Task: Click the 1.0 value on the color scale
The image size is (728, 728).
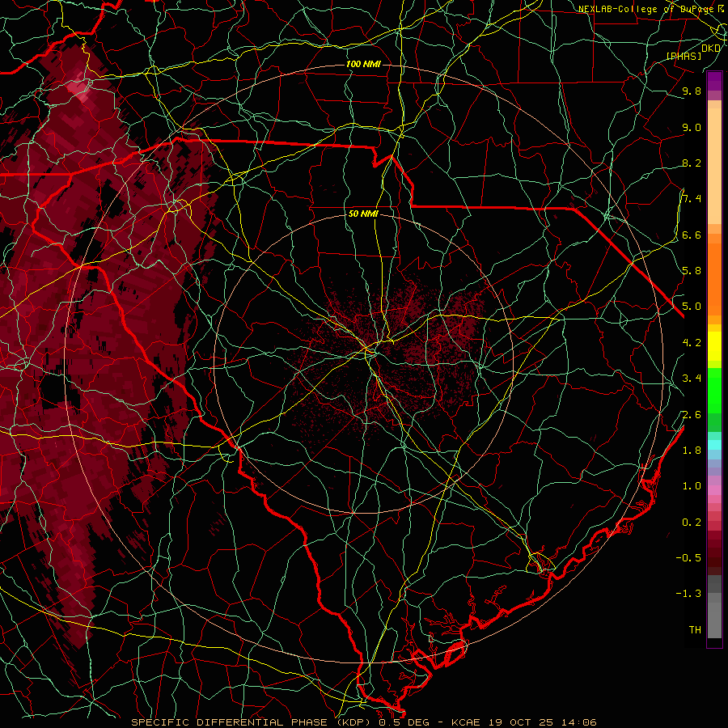Action: click(692, 486)
